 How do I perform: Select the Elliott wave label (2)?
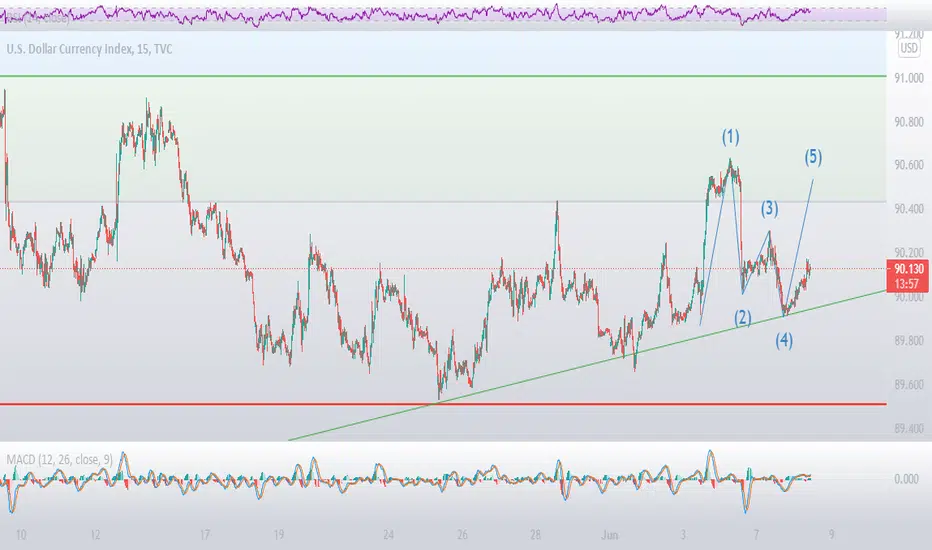pyautogui.click(x=742, y=318)
